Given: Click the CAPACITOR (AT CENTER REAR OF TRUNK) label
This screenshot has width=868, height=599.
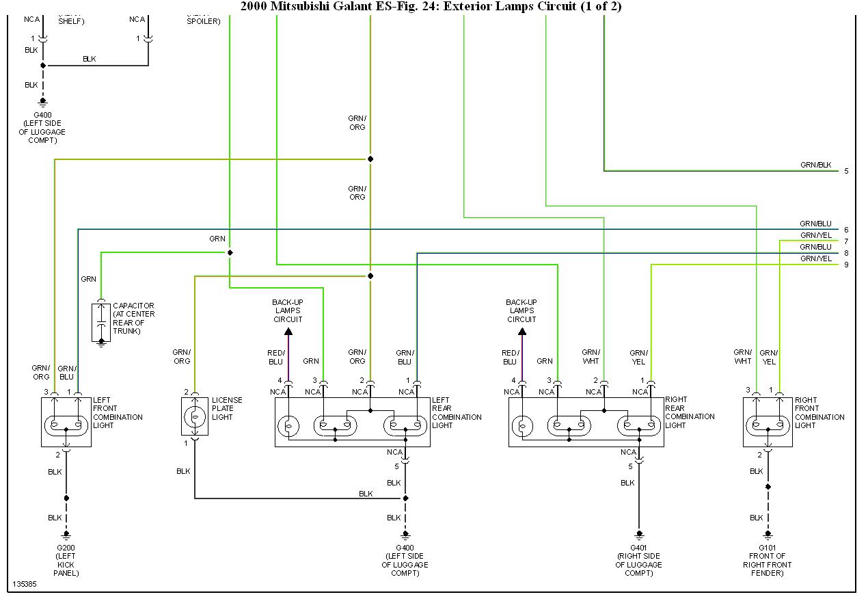Looking at the screenshot, I should pos(133,319).
